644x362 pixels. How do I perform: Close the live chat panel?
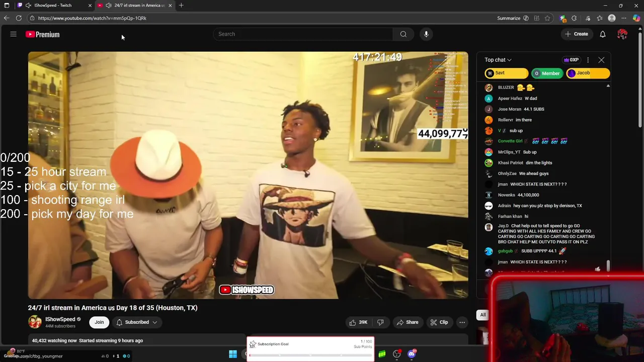click(x=601, y=60)
